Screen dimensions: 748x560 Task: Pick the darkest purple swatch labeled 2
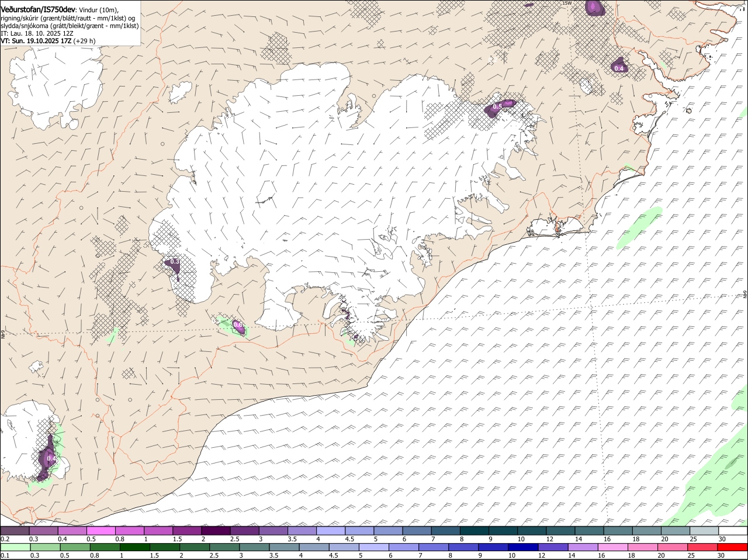click(x=216, y=531)
